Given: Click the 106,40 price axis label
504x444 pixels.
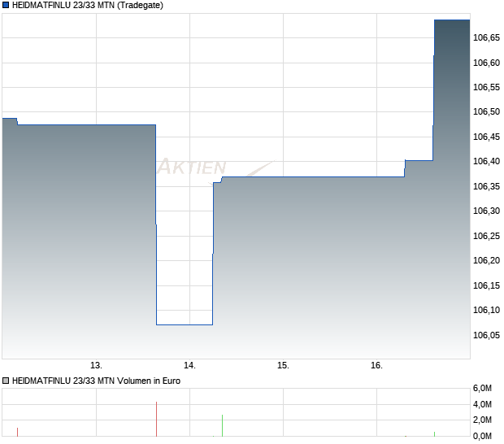Looking at the screenshot, I should point(486,161).
